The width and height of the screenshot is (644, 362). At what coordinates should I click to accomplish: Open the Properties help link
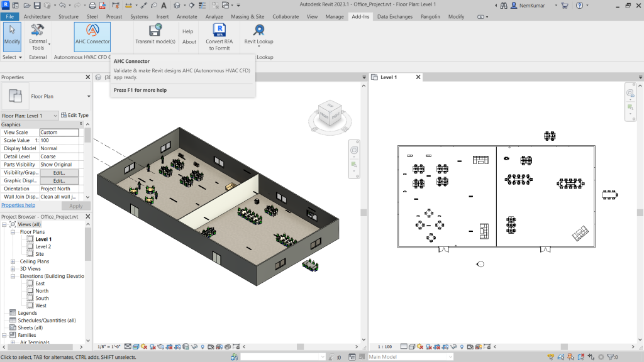tap(18, 206)
